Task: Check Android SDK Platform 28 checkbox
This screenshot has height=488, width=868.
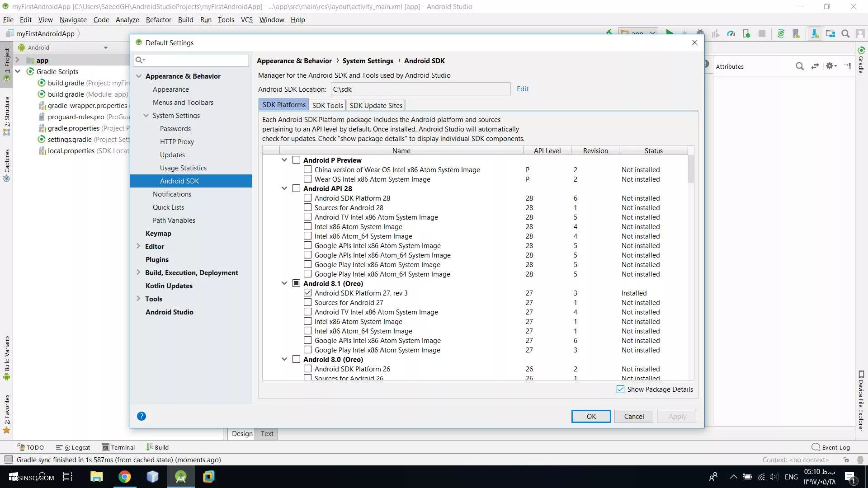Action: pyautogui.click(x=308, y=198)
